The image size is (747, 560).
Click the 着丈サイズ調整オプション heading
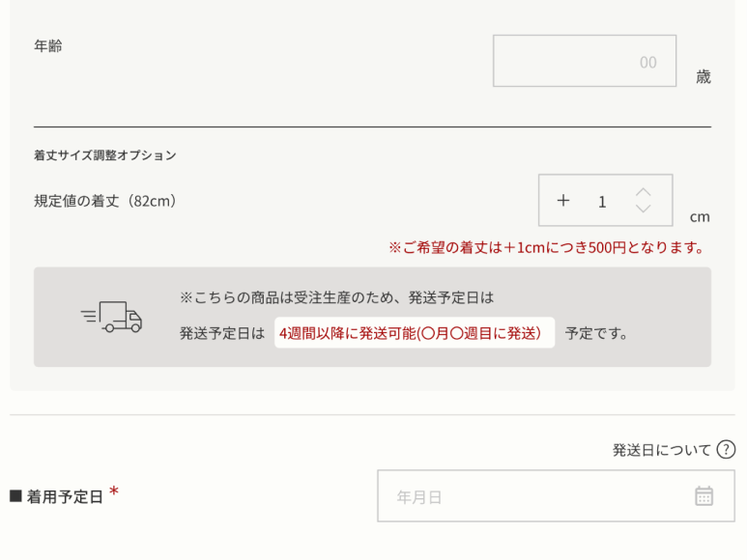(x=105, y=154)
